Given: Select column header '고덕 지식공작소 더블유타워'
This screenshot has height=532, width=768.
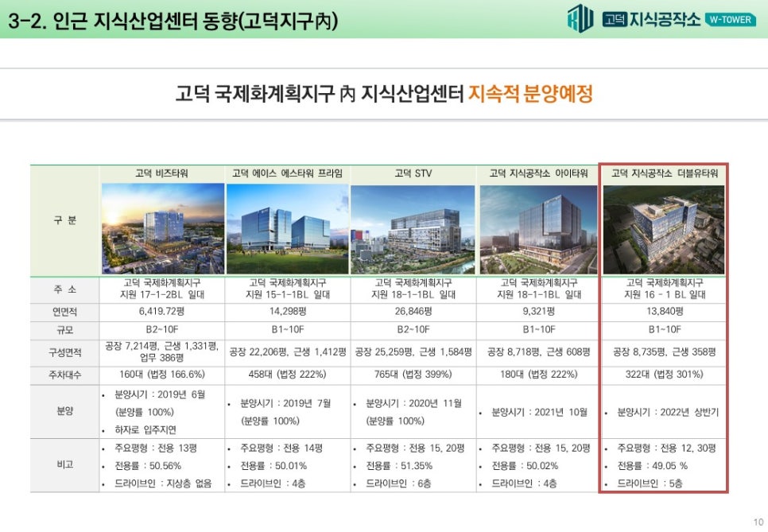Looking at the screenshot, I should (665, 173).
